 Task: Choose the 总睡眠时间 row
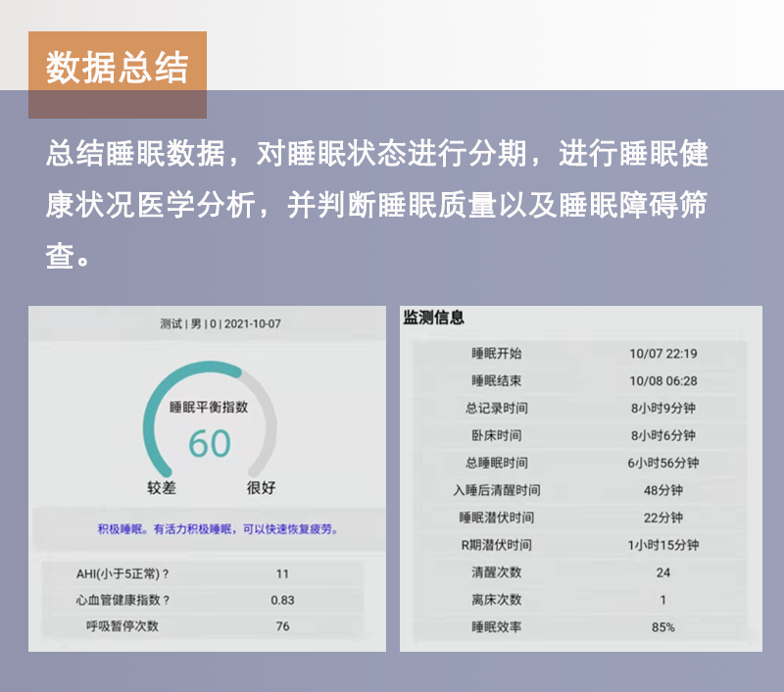580,463
